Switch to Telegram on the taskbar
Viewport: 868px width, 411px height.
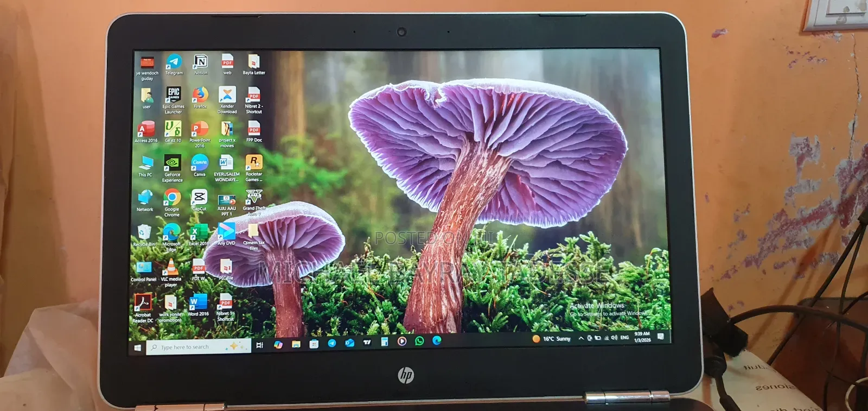coord(332,343)
